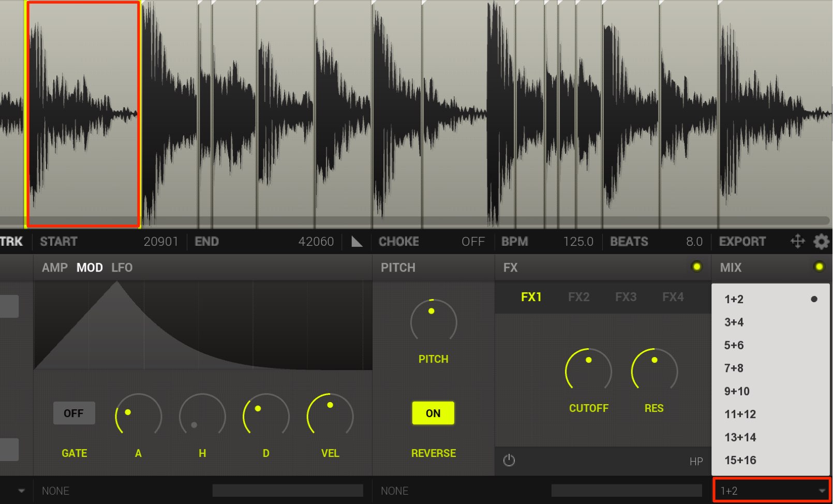Image resolution: width=833 pixels, height=504 pixels.
Task: Toggle the FX section enable LED
Action: coord(696,267)
